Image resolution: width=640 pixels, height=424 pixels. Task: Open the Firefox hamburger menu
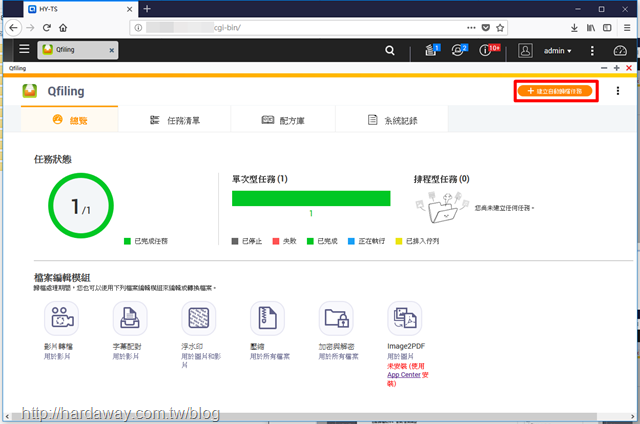tap(627, 28)
